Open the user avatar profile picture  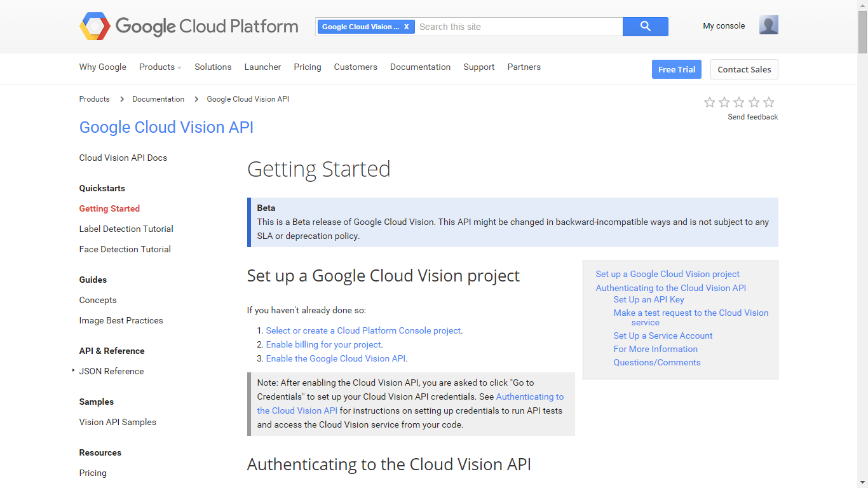pyautogui.click(x=769, y=25)
